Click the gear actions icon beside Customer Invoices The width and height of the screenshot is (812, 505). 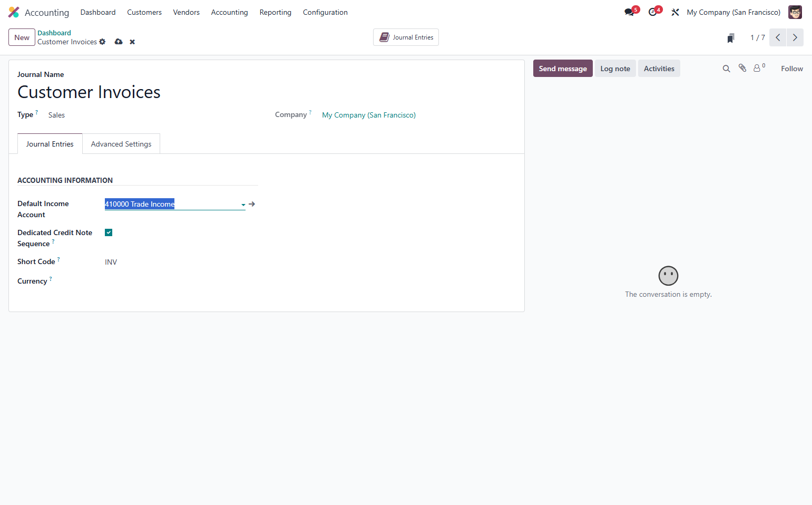(x=102, y=42)
